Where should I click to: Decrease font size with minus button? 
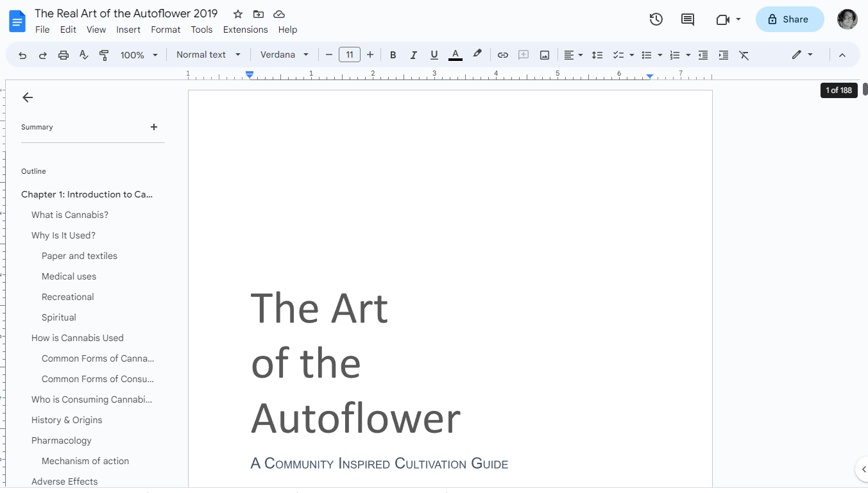(329, 55)
